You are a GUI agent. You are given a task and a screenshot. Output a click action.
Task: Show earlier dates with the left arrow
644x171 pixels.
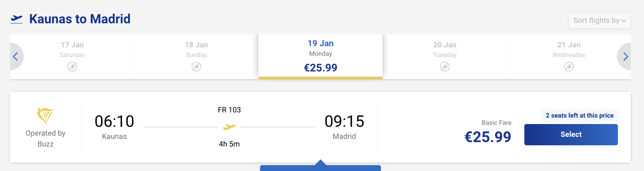(16, 57)
